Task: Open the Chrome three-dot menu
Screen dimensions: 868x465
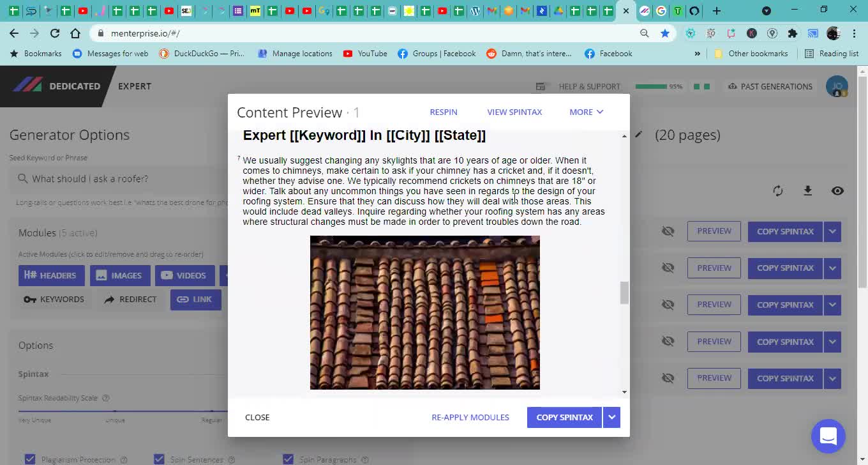Action: pyautogui.click(x=854, y=33)
